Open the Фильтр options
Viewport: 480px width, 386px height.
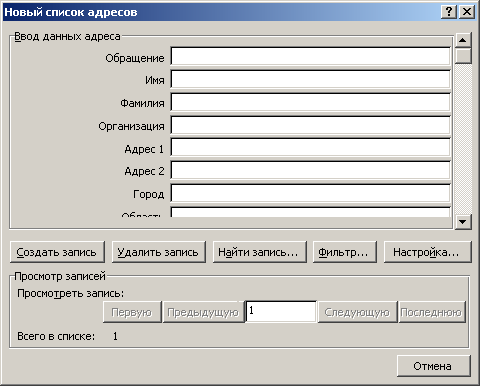coord(345,252)
